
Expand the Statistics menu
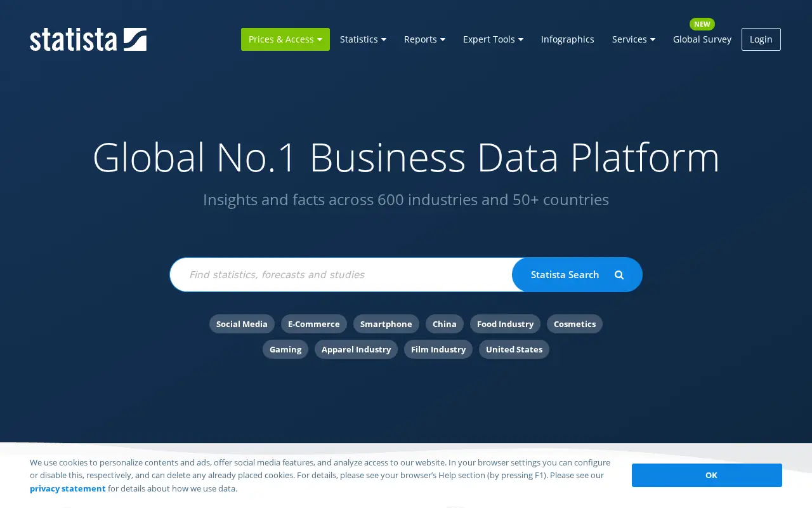tap(363, 39)
